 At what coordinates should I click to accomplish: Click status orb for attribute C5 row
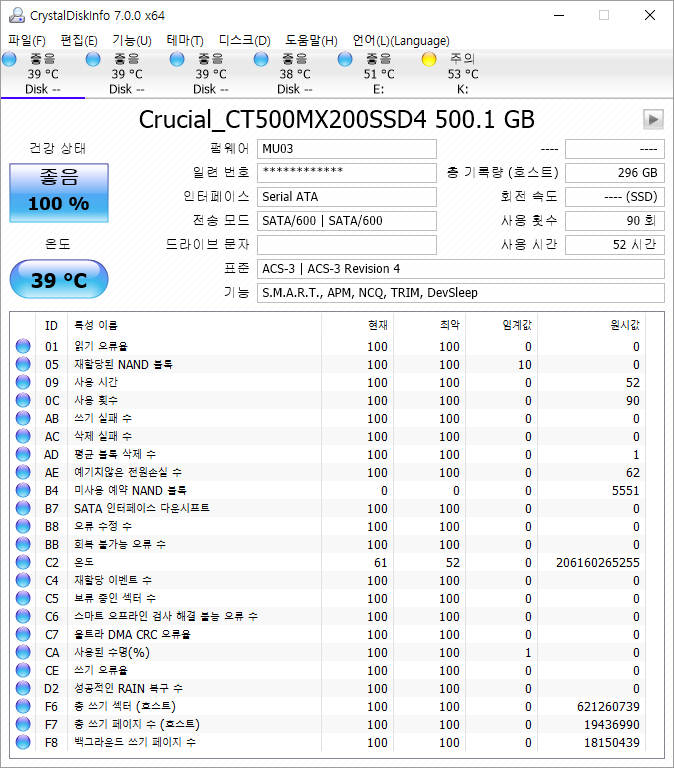(x=23, y=598)
